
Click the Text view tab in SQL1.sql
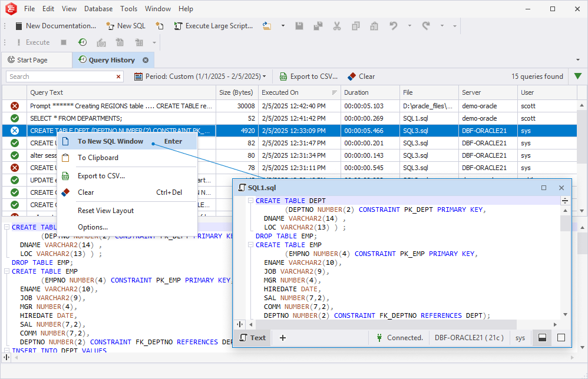(x=253, y=338)
